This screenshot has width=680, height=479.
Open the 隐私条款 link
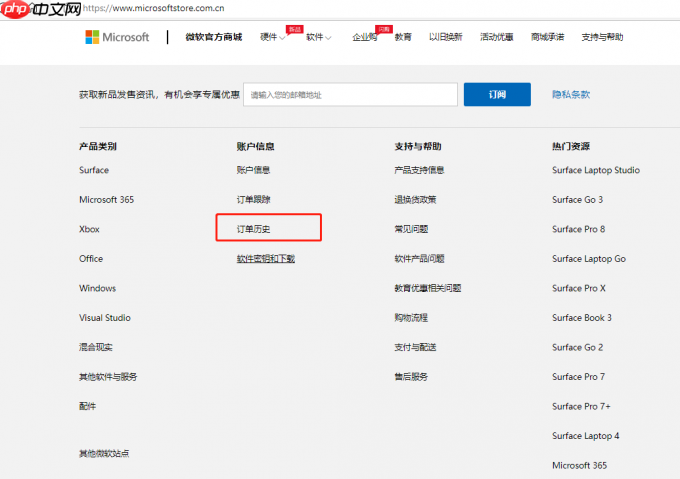point(571,94)
